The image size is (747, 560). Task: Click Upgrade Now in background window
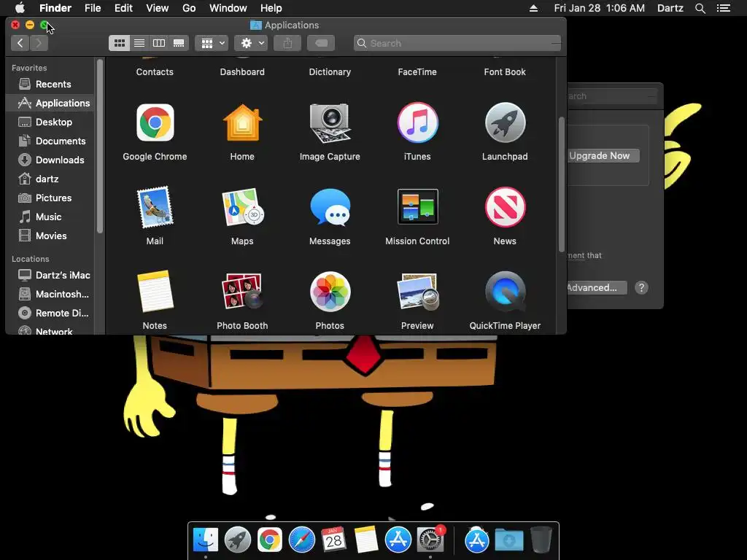[603, 156]
